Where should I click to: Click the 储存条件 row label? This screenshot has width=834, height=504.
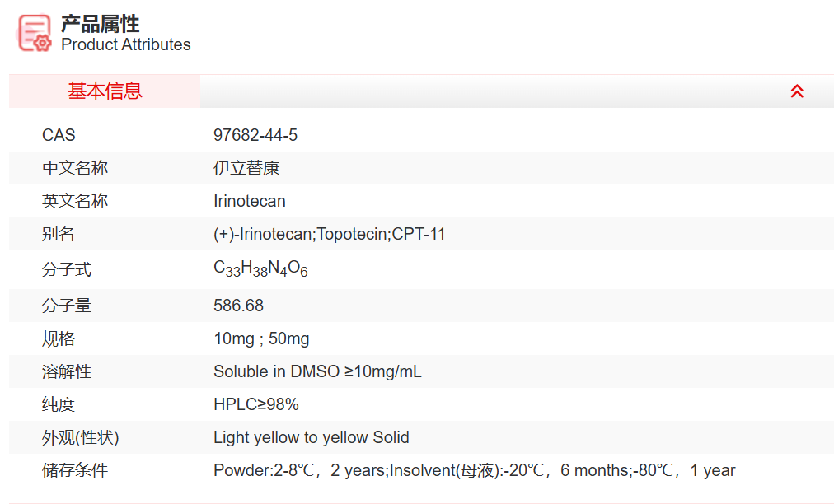(75, 470)
